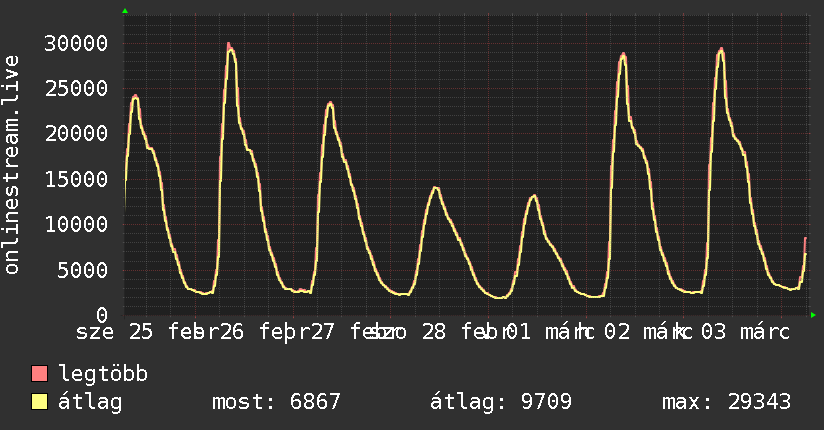Viewport: 824px width, 430px height.
Task: Click the most: 6867 current value
Action: point(276,402)
